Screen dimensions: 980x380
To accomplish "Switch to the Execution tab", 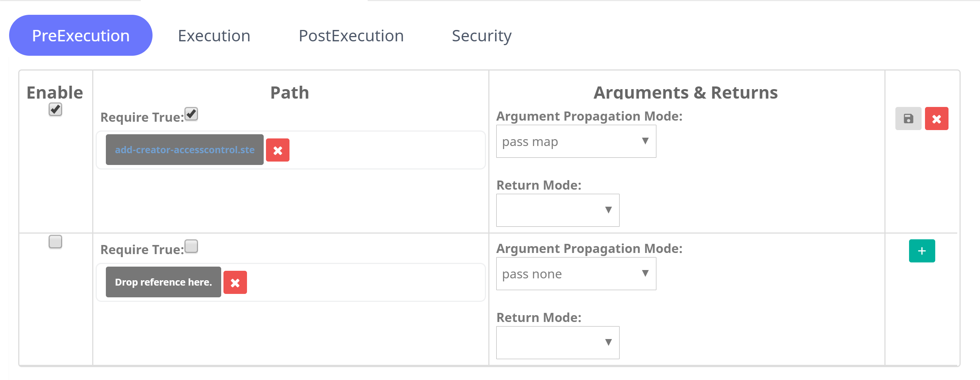I will pos(214,36).
